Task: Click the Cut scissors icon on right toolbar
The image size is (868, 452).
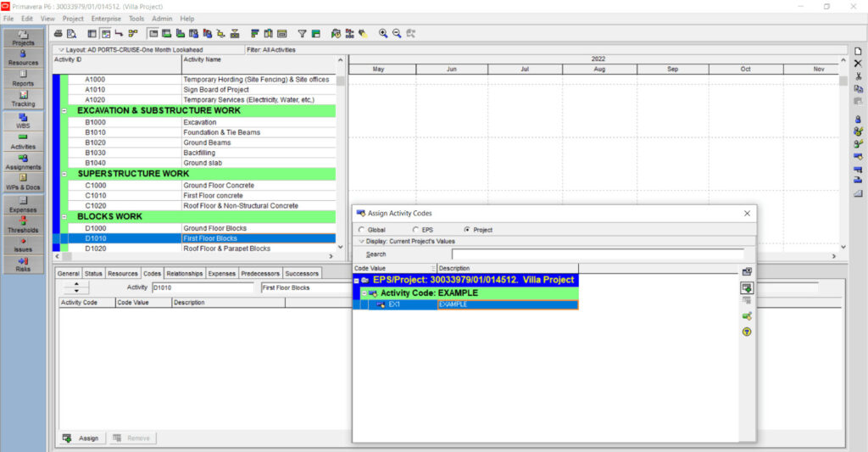Action: point(858,76)
